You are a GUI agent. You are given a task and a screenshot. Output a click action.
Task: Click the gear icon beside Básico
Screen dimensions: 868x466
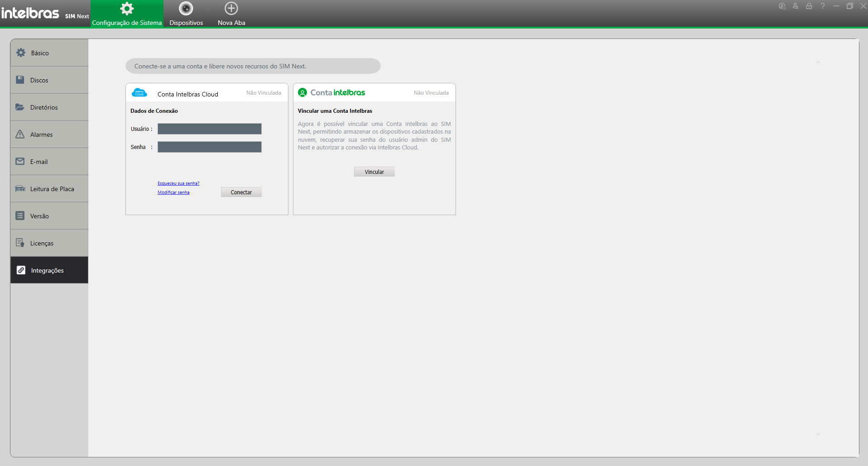(21, 53)
